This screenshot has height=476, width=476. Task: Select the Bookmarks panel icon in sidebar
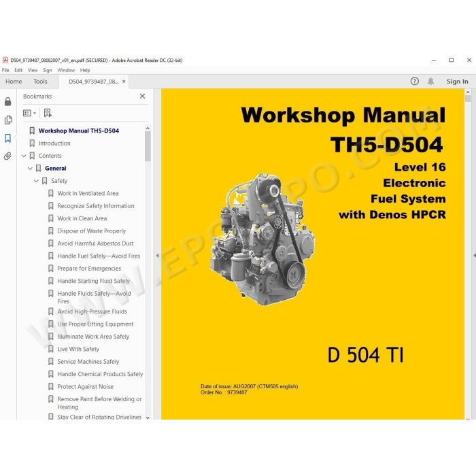coord(8,138)
